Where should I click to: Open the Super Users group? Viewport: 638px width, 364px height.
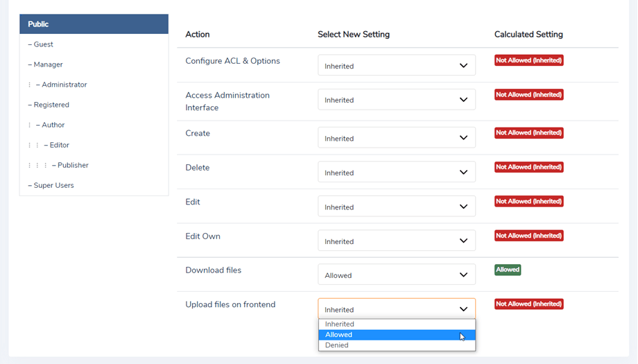(53, 185)
